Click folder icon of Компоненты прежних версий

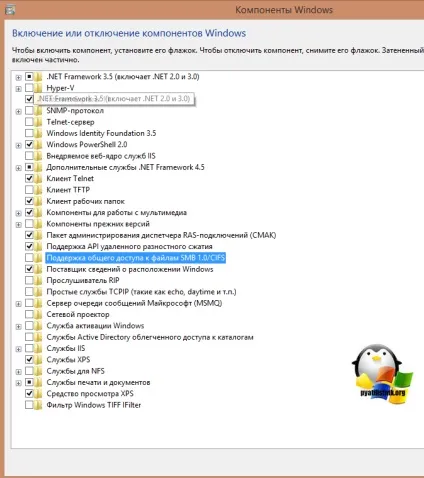tap(38, 224)
